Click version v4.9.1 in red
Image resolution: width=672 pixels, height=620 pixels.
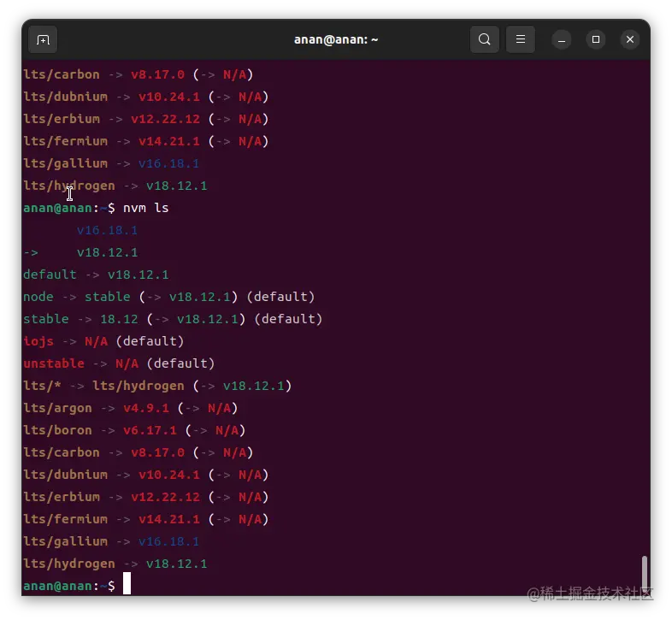[146, 409]
